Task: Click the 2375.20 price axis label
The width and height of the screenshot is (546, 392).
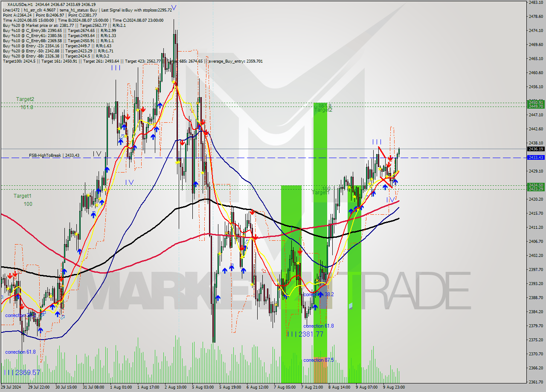Action: tap(536, 340)
